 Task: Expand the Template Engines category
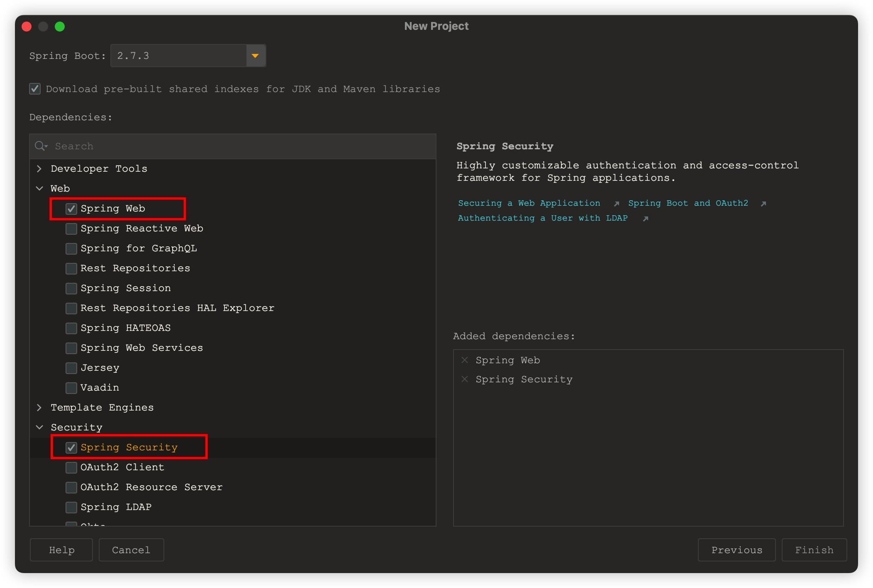tap(39, 408)
